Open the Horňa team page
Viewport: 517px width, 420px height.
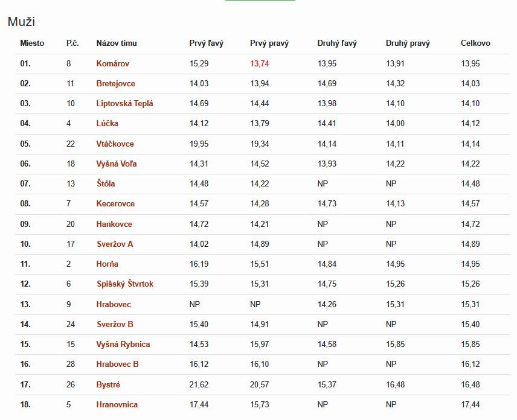point(107,264)
